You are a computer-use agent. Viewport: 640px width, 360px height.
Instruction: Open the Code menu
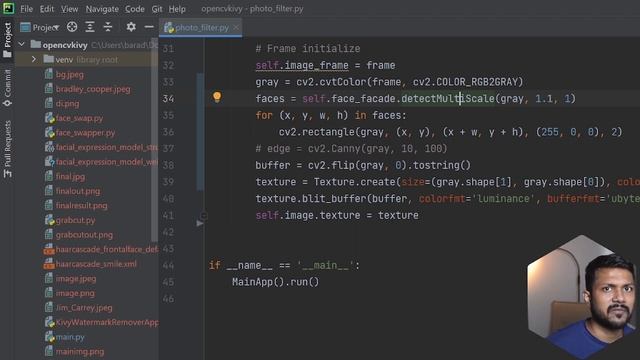pyautogui.click(x=135, y=9)
